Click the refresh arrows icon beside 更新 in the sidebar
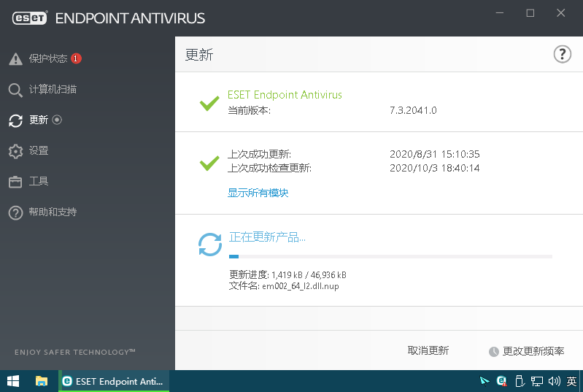 [x=15, y=120]
